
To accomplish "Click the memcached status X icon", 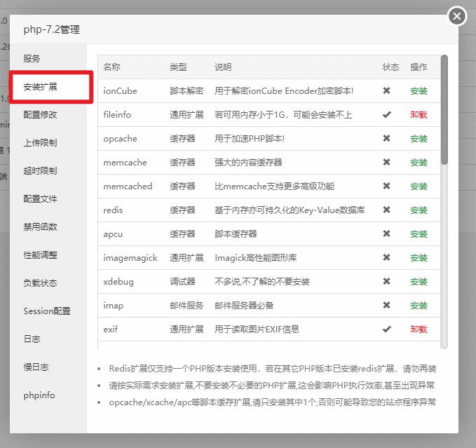I will coord(386,186).
